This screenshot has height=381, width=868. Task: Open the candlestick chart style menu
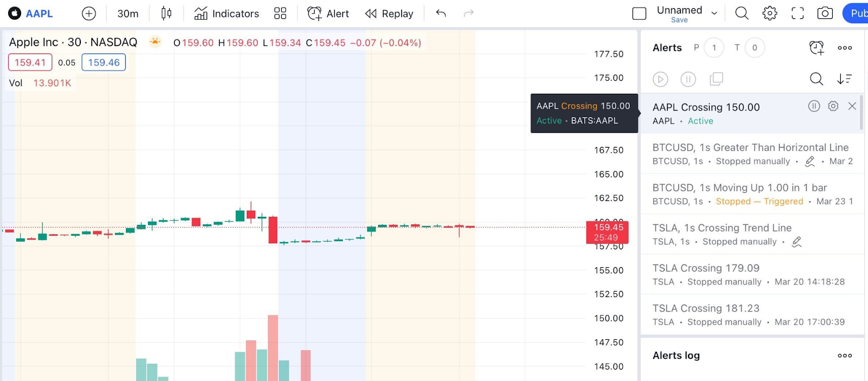[167, 14]
